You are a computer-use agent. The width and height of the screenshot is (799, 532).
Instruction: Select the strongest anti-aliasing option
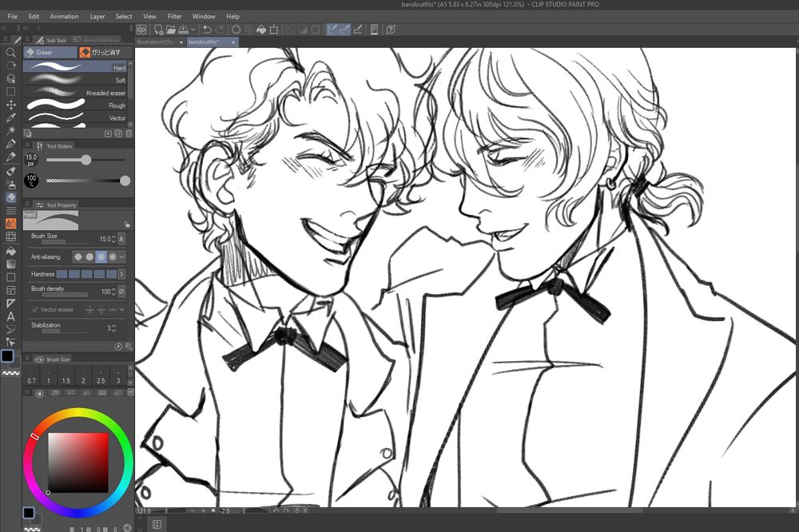[x=112, y=257]
